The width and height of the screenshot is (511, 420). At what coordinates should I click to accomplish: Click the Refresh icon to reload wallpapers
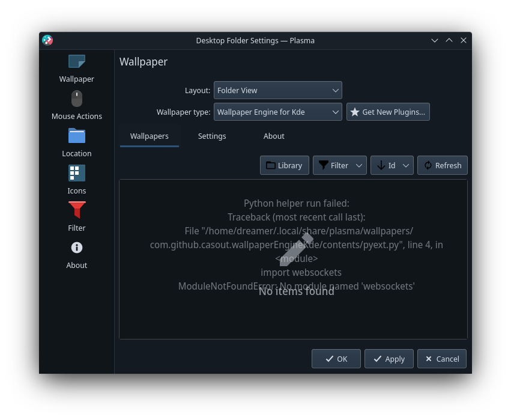(428, 165)
